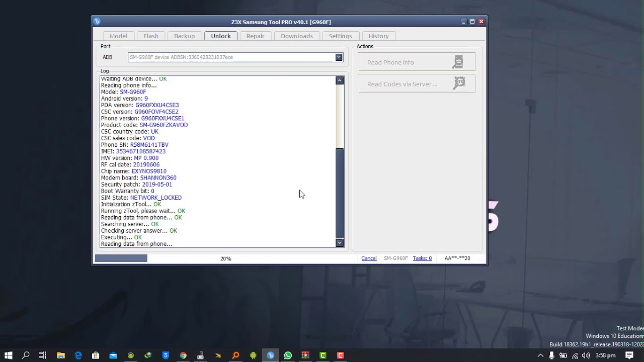The width and height of the screenshot is (644, 362).
Task: Click the key icon on Read Codes via Server
Action: pos(459,83)
